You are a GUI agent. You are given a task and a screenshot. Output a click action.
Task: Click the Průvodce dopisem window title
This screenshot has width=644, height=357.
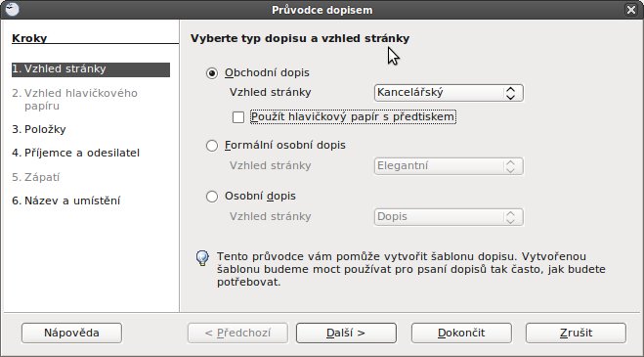(x=322, y=10)
